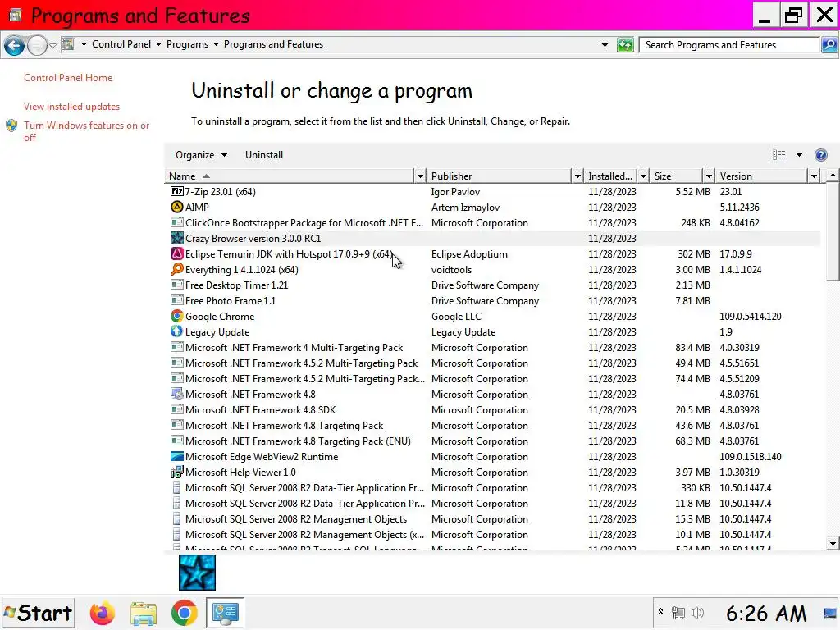Click the Refresh button next to address bar
Viewport: 840px width, 630px height.
pyautogui.click(x=625, y=45)
